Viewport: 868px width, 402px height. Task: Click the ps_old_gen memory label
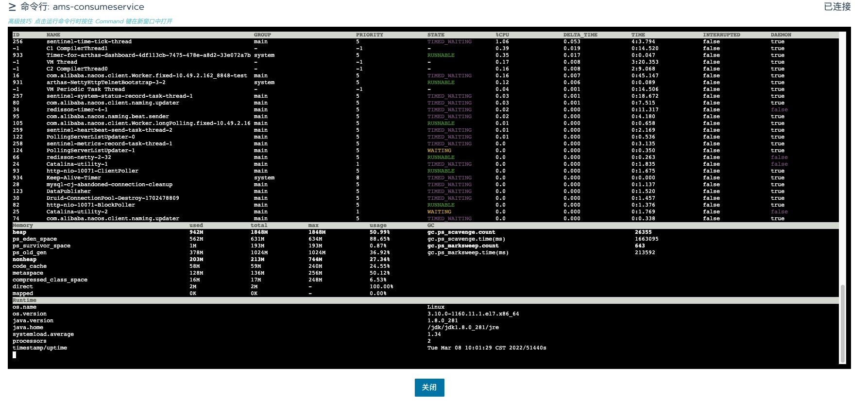[30, 253]
